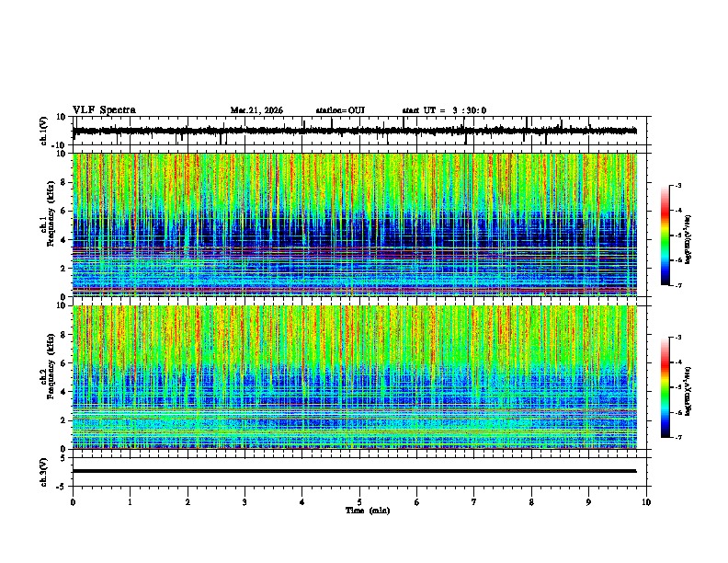Click time axis tick label "3"

click(245, 502)
